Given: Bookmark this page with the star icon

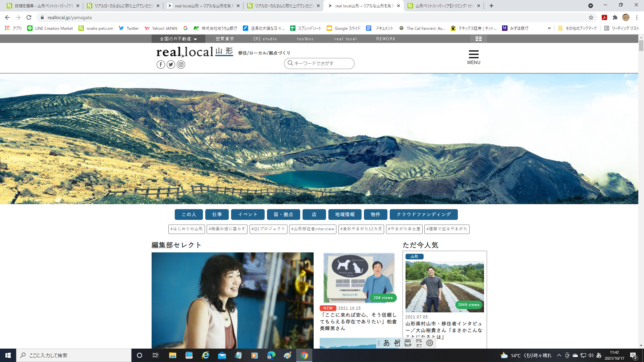Looking at the screenshot, I should (591, 17).
